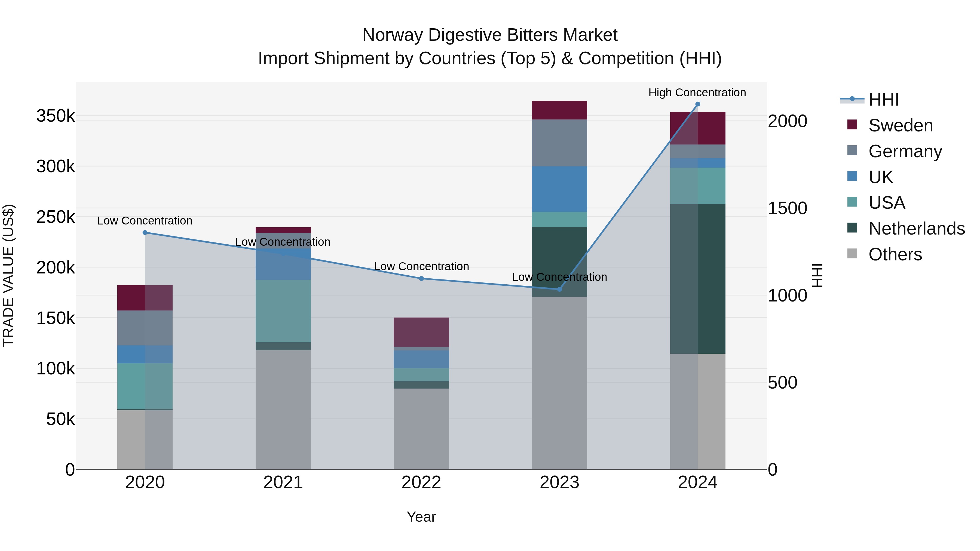
Task: Click the Sweden segment of 2024 bar
Action: (x=698, y=128)
